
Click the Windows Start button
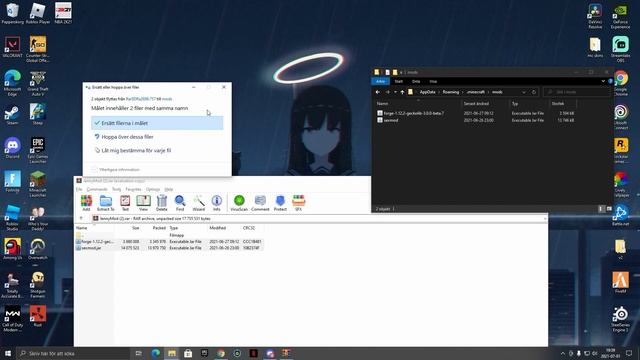coord(7,353)
